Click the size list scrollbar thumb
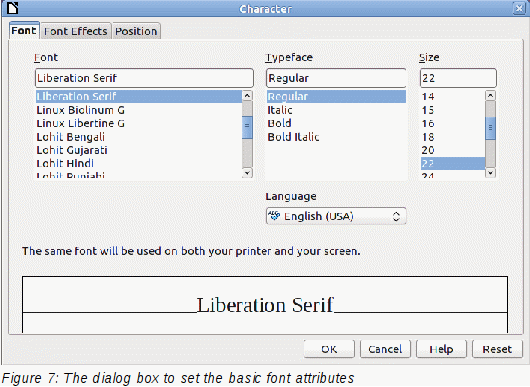This screenshot has width=530, height=387. 490,128
